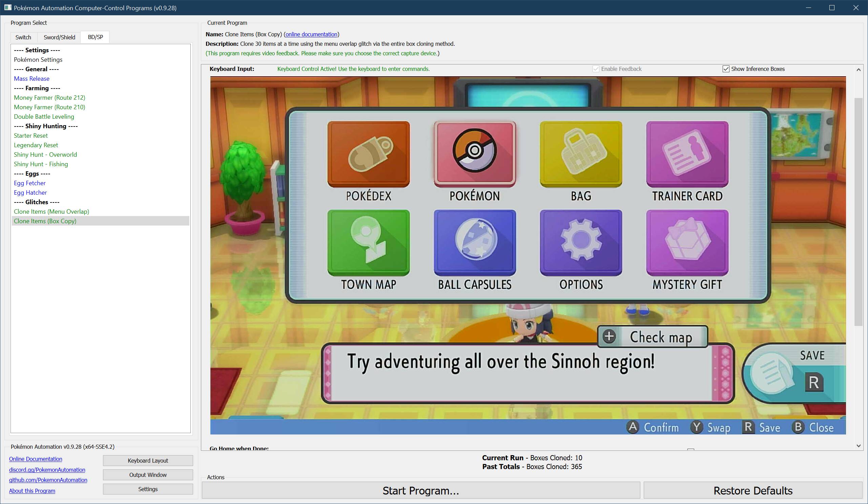The height and width of the screenshot is (504, 868).
Task: Click the Options gear icon
Action: coord(581,242)
